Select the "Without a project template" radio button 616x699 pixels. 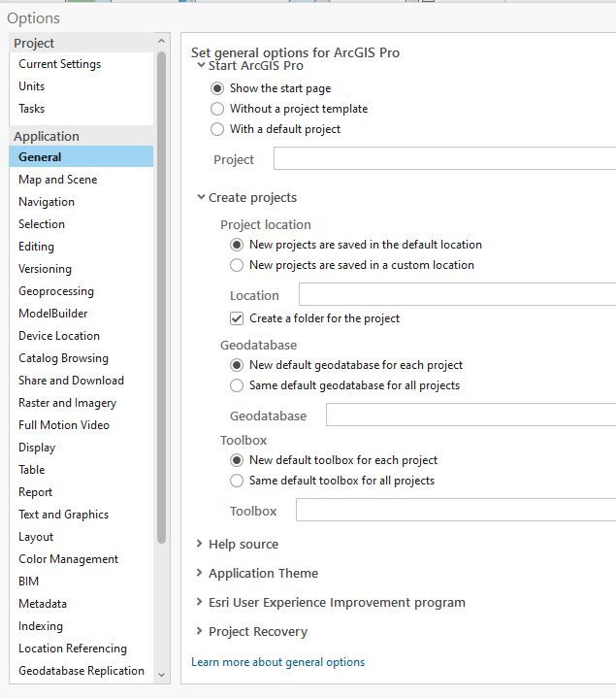click(217, 109)
